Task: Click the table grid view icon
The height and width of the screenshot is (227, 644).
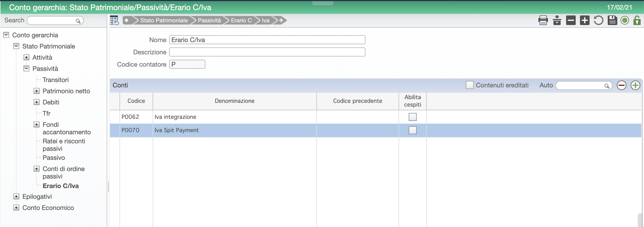Action: pos(114,20)
